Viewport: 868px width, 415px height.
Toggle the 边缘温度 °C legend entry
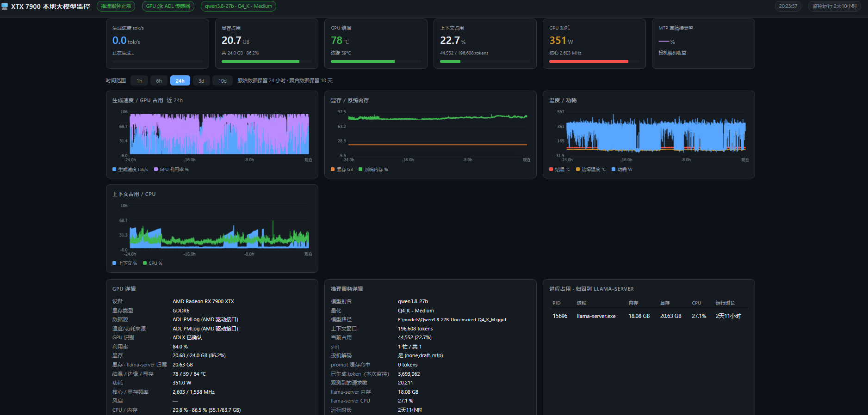tap(591, 170)
